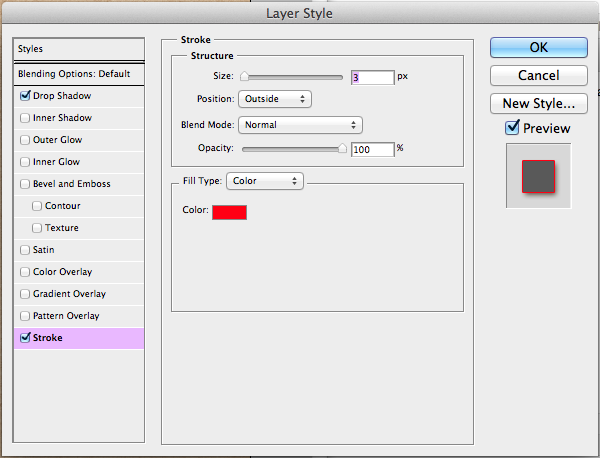Click the style preview thumbnail
The height and width of the screenshot is (458, 600).
click(x=538, y=176)
